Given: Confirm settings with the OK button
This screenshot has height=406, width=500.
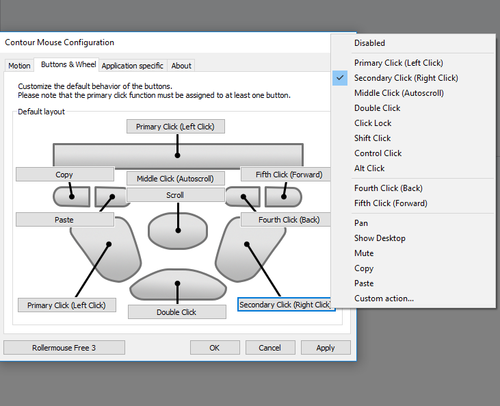Looking at the screenshot, I should [215, 348].
